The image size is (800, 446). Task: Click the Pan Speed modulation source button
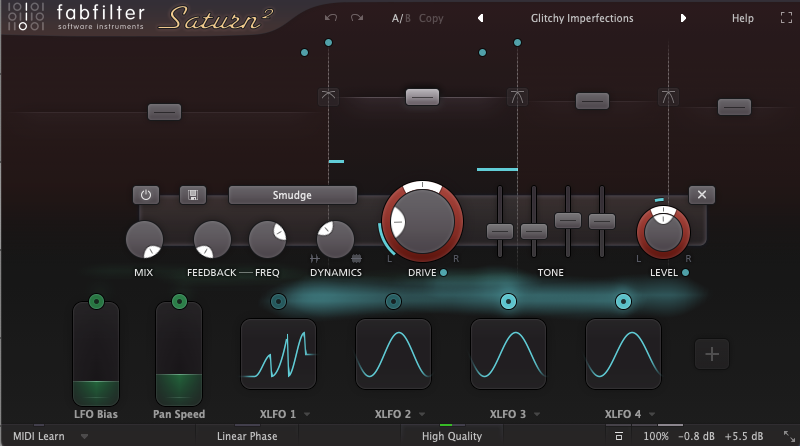(x=179, y=302)
